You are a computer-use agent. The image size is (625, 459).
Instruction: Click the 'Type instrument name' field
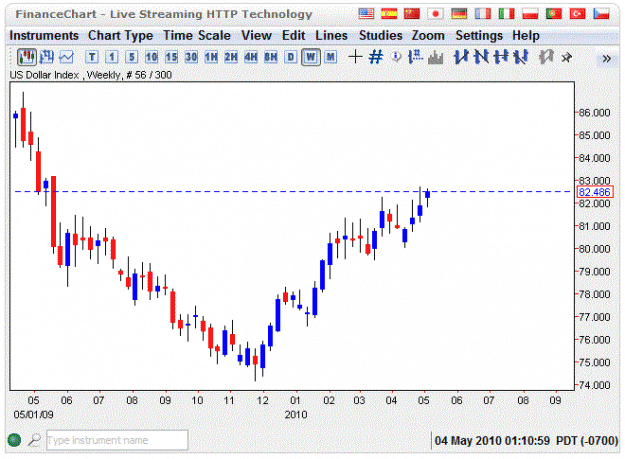pos(117,440)
